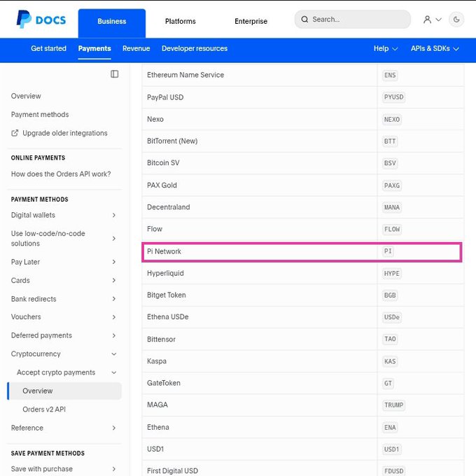The image size is (476, 476).
Task: Expand Bank redirects chevron
Action: [x=114, y=299]
